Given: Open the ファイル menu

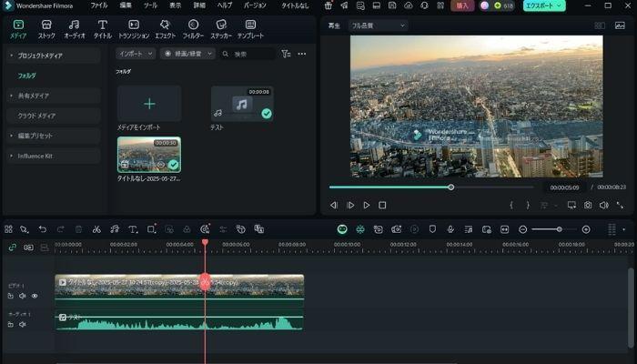Looking at the screenshot, I should coord(98,5).
